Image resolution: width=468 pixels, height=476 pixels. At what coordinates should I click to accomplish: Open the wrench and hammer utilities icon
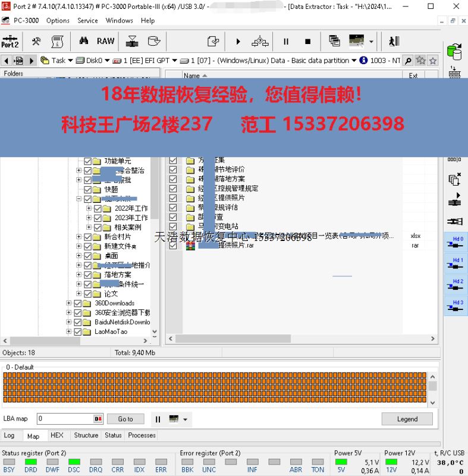(36, 41)
